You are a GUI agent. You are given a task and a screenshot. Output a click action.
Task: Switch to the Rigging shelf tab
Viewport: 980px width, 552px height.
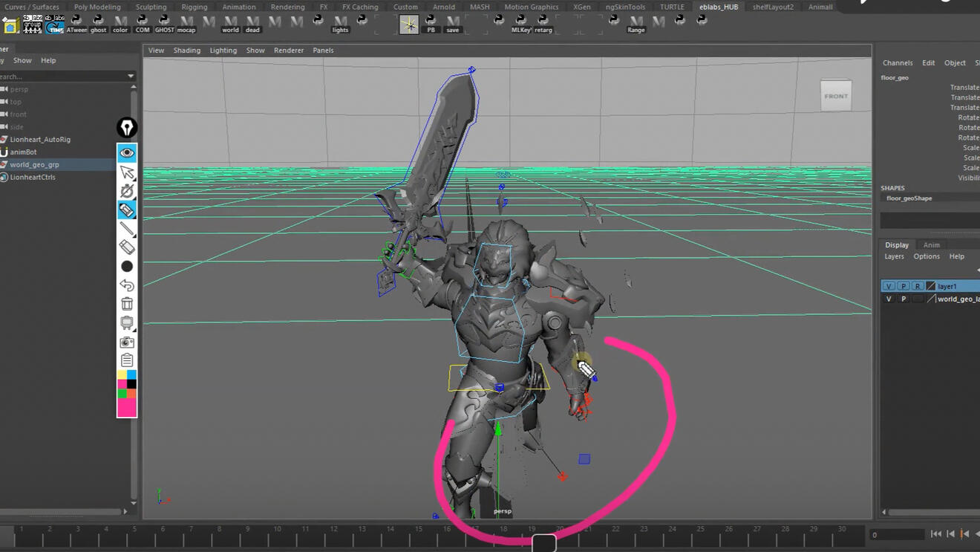[x=195, y=7]
